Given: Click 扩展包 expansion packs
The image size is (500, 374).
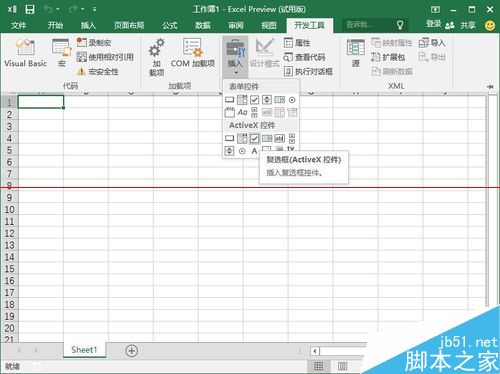Looking at the screenshot, I should [388, 57].
